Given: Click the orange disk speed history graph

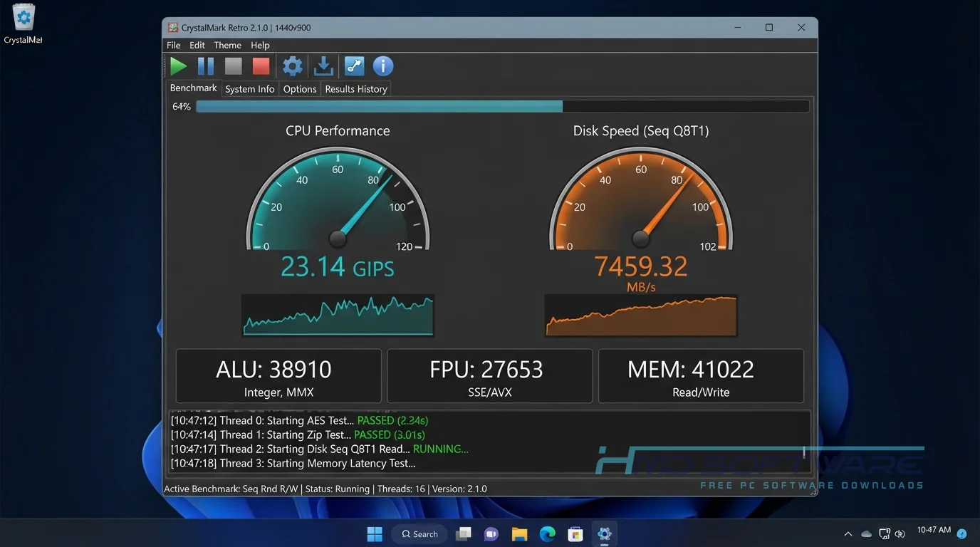Looking at the screenshot, I should click(x=641, y=315).
